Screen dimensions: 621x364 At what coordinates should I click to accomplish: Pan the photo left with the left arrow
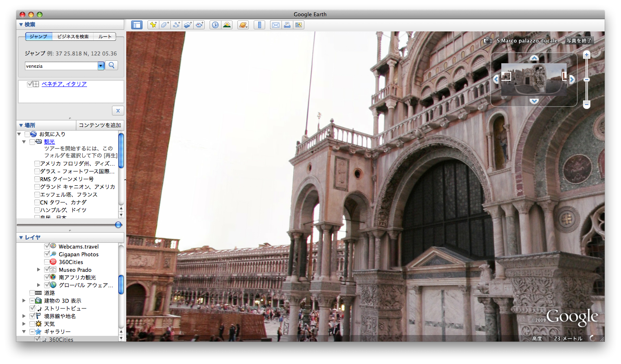point(496,79)
